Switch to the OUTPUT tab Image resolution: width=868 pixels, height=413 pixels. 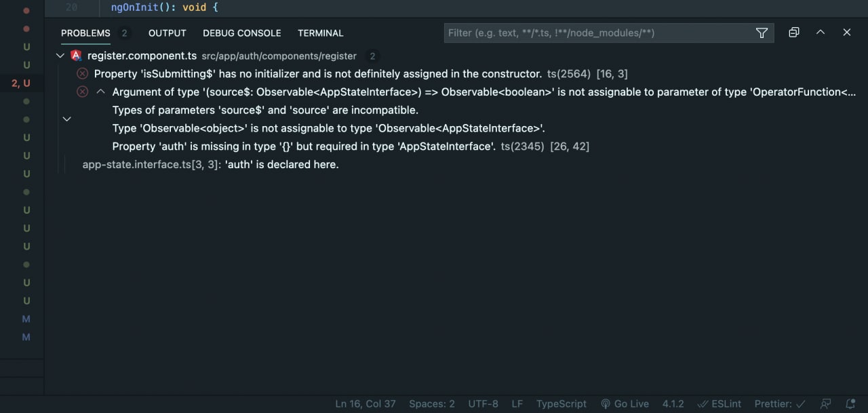pyautogui.click(x=167, y=33)
